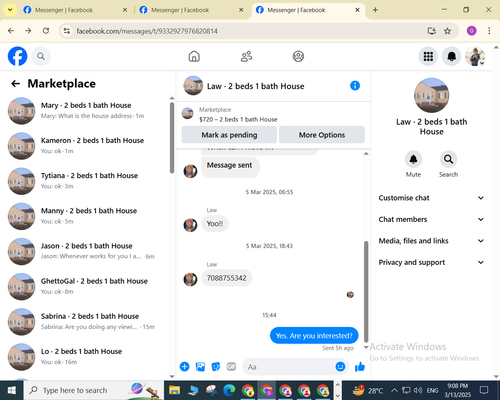This screenshot has width=500, height=400.
Task: Click More Options button
Action: click(x=322, y=135)
